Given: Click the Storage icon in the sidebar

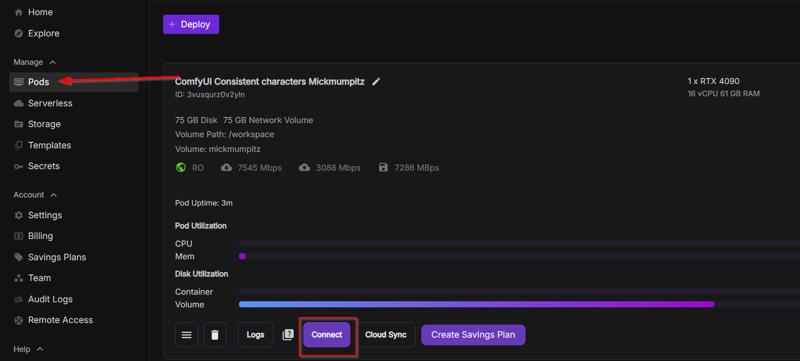Looking at the screenshot, I should (x=19, y=124).
